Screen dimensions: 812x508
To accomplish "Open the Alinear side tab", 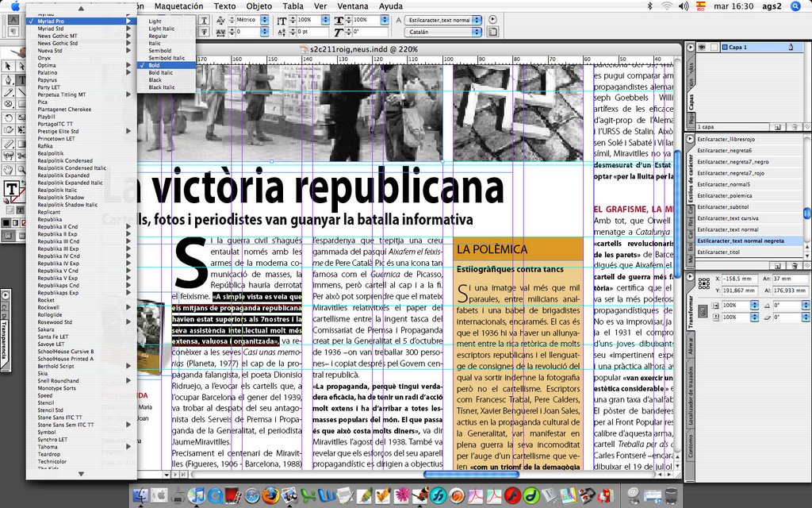I will pos(691,344).
